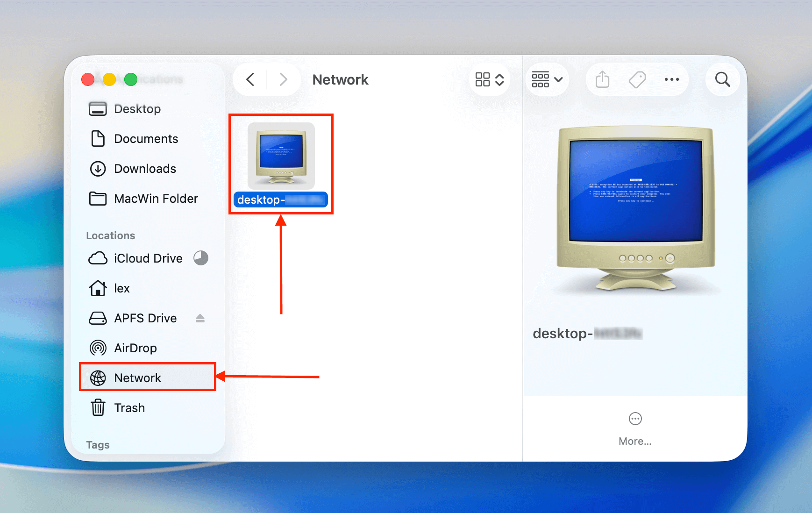Open MacWin Folder in sidebar
The image size is (812, 513).
pyautogui.click(x=156, y=199)
